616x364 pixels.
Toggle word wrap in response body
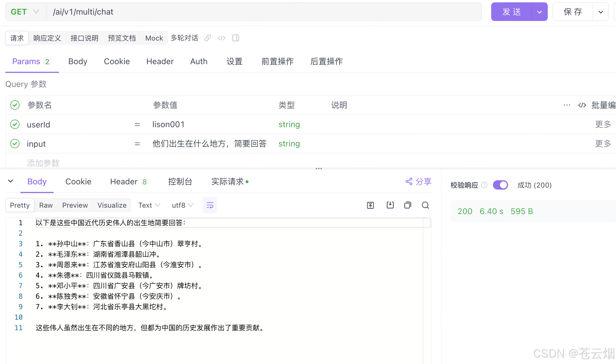(210, 205)
